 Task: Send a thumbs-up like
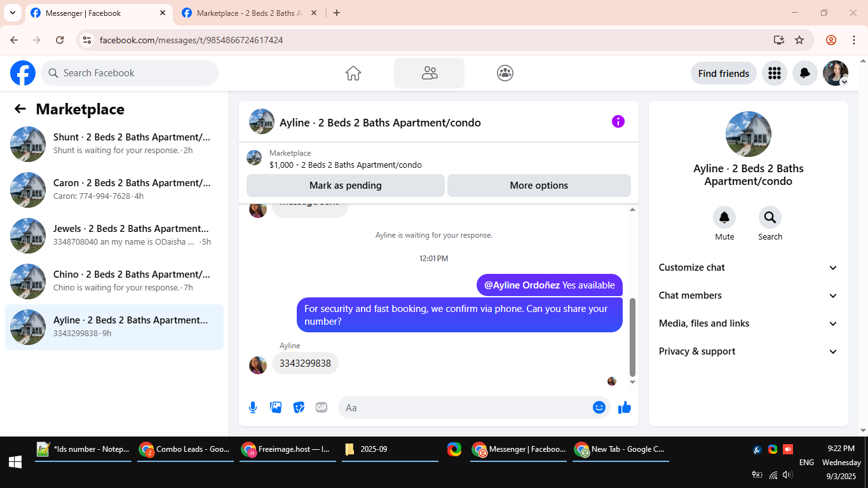click(625, 407)
